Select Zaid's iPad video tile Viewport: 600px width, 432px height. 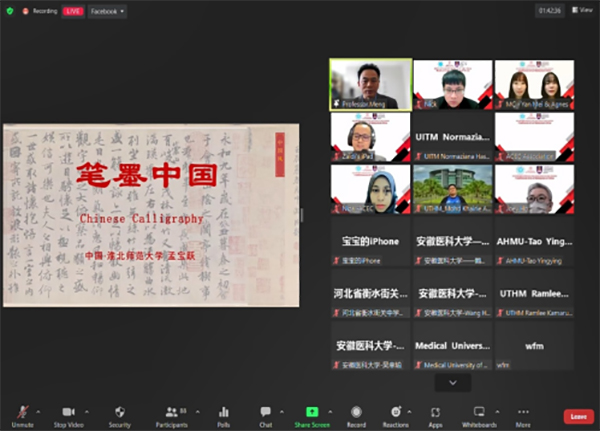370,137
